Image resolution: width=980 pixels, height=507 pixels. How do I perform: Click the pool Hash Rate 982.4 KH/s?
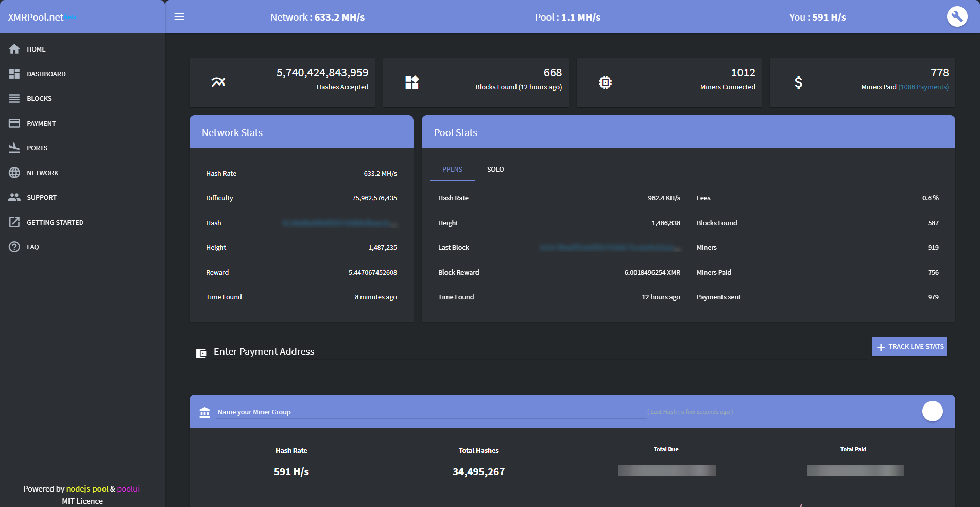(664, 198)
